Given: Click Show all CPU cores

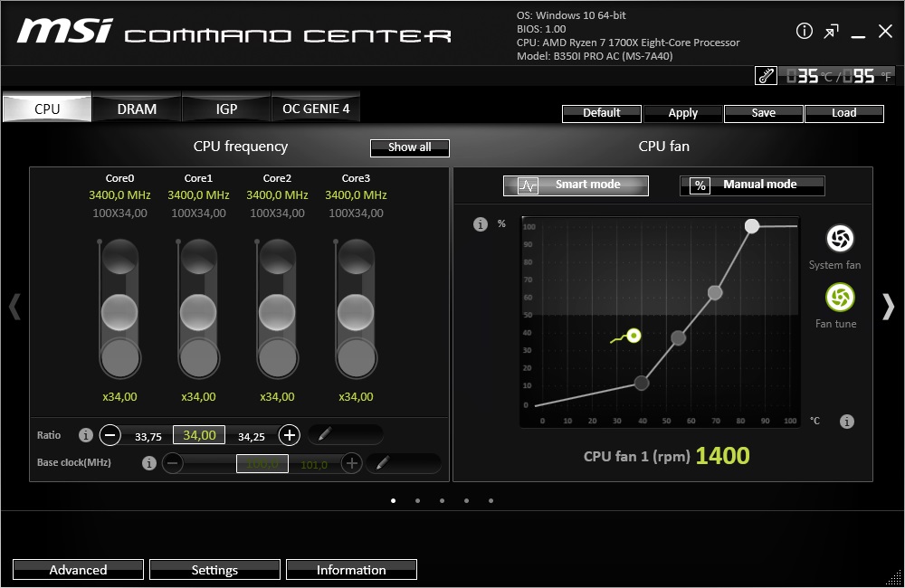Looking at the screenshot, I should 410,147.
